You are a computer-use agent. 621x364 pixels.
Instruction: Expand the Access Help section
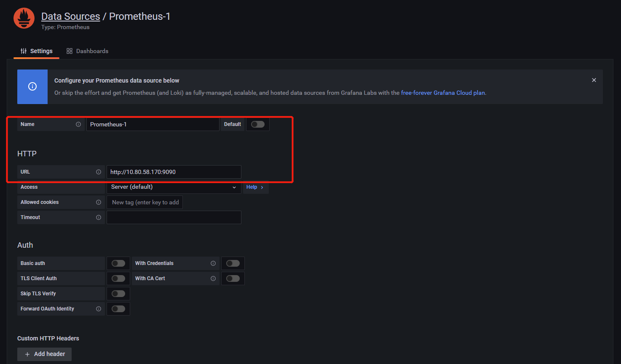(x=255, y=187)
